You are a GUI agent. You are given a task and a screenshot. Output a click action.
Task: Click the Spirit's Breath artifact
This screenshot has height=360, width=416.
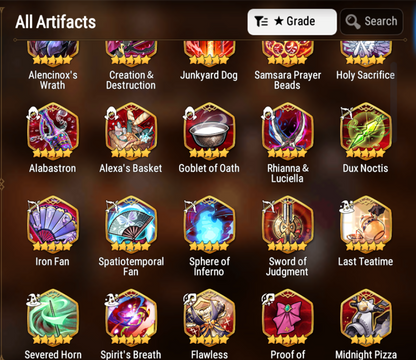tap(131, 318)
